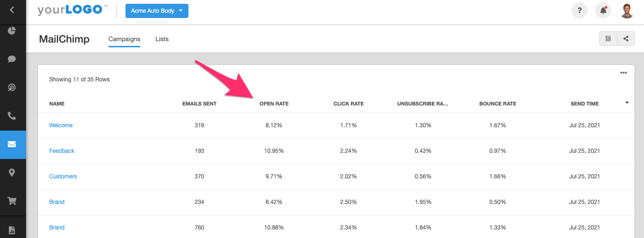Collapse the sidebar with the back chevron
644x238 pixels.
(12, 9)
